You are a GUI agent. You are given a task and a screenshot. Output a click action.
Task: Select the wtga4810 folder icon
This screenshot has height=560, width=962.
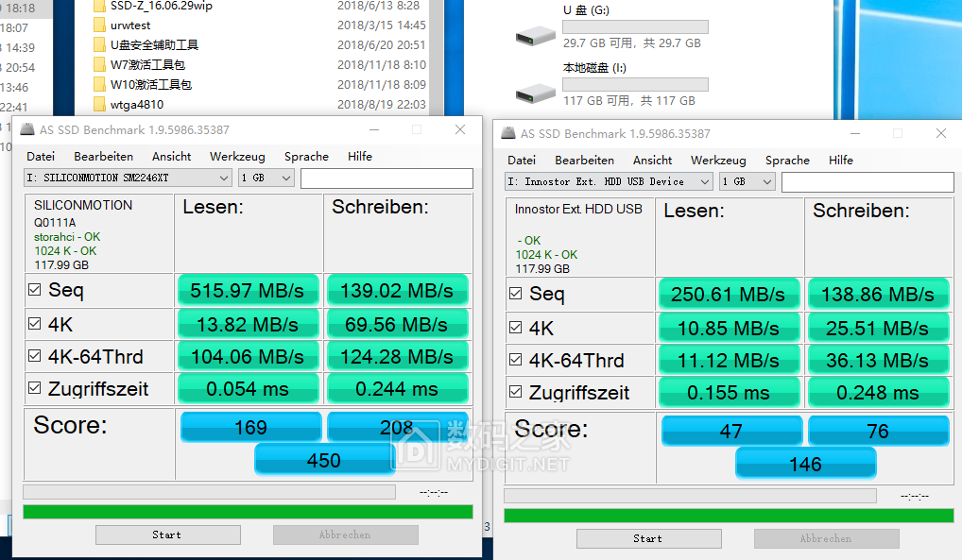coord(99,104)
